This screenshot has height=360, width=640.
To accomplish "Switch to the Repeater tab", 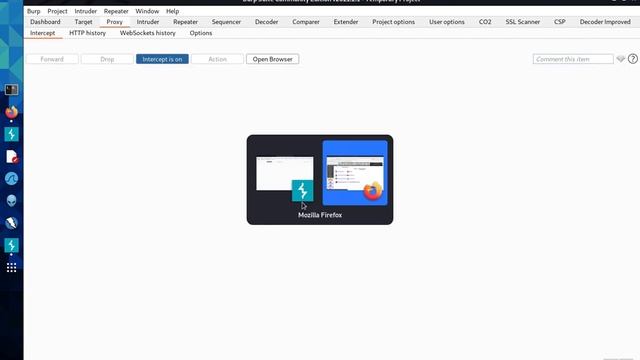I will click(x=185, y=22).
